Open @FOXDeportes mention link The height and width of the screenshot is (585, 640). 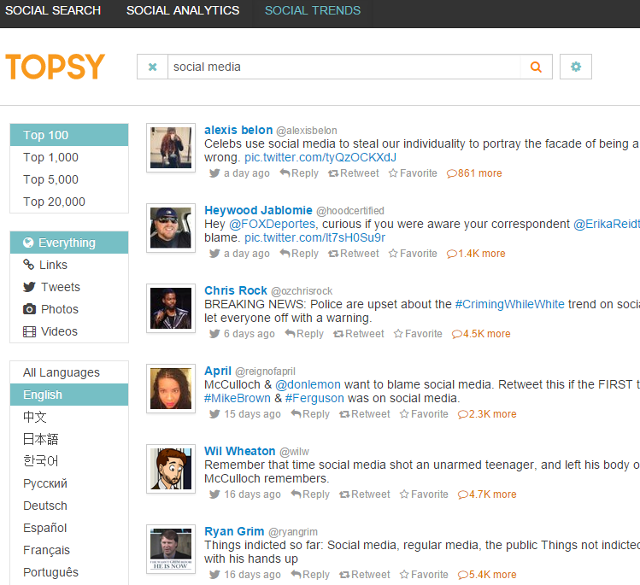tap(272, 224)
